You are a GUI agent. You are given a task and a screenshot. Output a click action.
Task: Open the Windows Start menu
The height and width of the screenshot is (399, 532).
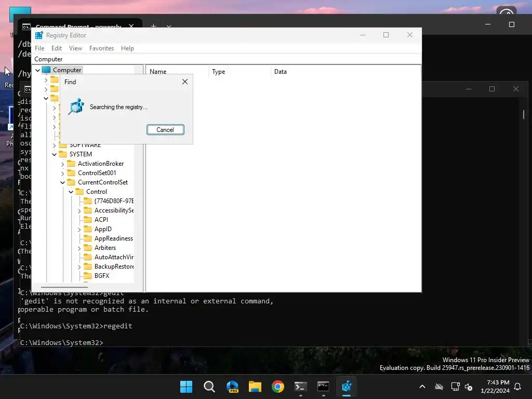coord(186,387)
